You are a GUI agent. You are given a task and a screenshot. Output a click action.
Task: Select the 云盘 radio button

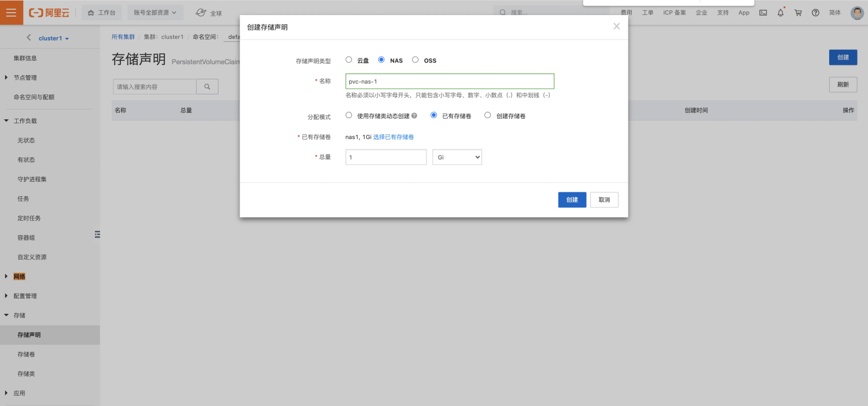pyautogui.click(x=348, y=60)
